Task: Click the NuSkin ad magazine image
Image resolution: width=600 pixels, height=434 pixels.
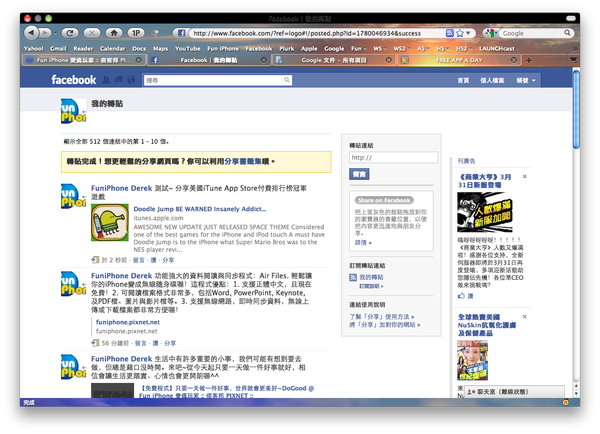Action: point(473,361)
